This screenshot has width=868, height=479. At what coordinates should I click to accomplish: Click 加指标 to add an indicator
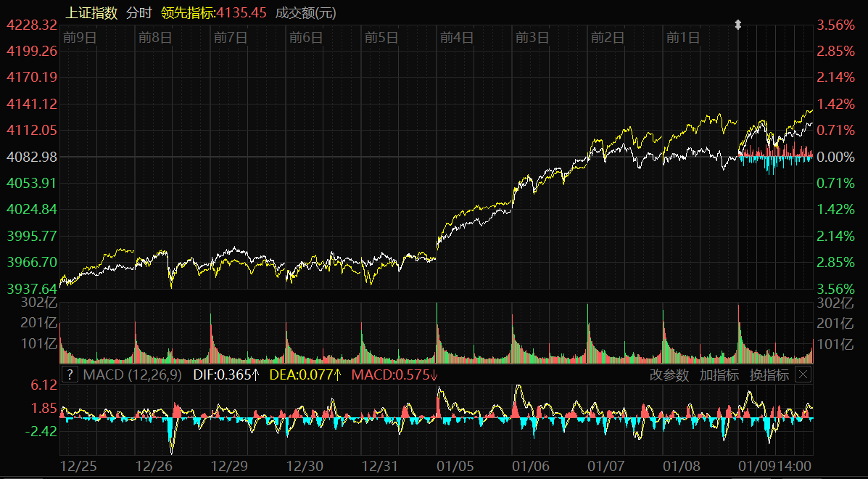[x=719, y=375]
